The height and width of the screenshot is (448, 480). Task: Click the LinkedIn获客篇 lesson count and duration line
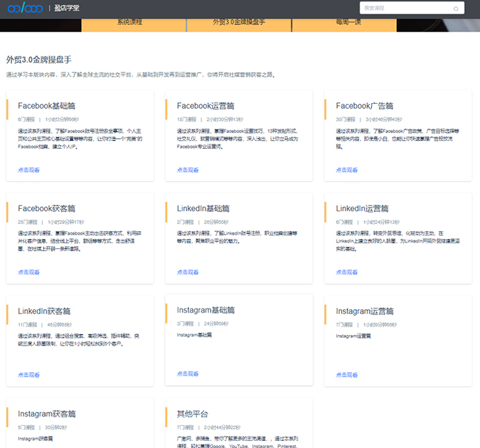pyautogui.click(x=44, y=325)
